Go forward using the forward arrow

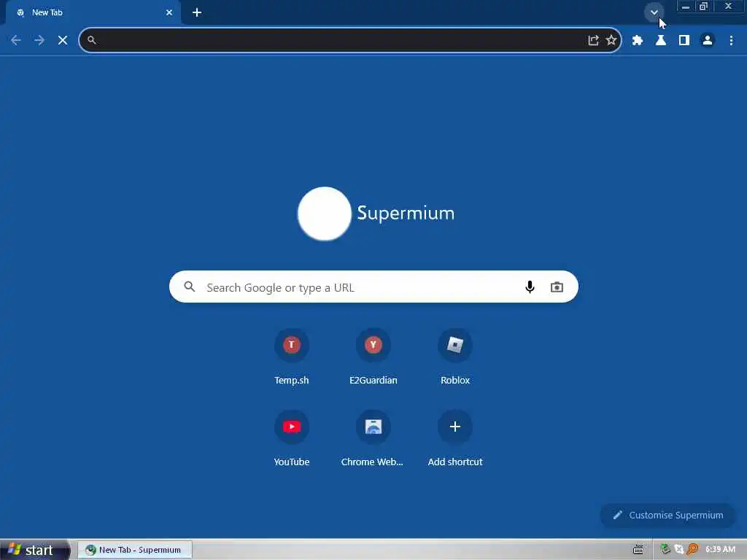click(x=39, y=41)
